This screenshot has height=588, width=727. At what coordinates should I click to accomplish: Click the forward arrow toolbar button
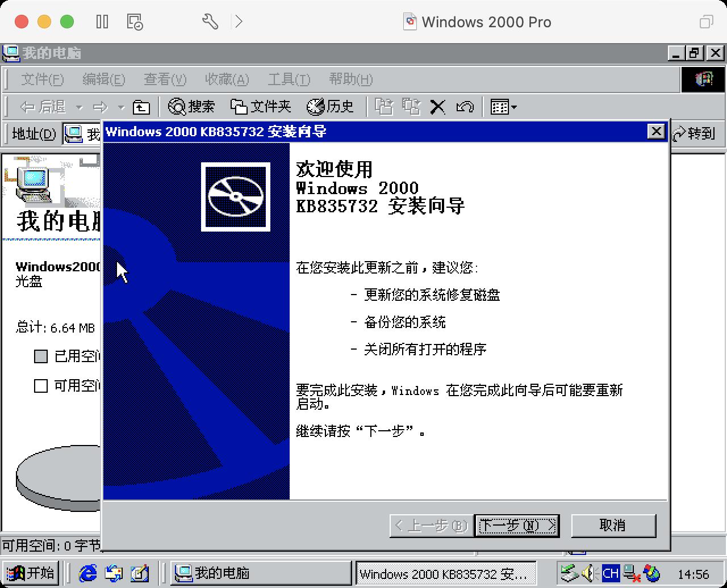coord(101,107)
